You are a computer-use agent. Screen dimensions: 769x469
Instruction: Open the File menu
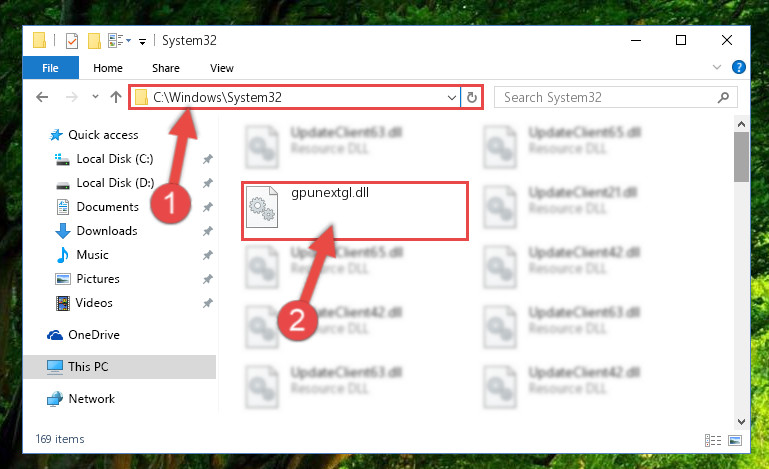pos(51,68)
